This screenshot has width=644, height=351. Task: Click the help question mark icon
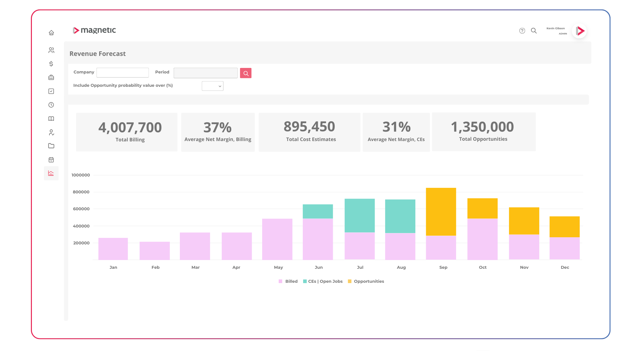coord(522,31)
